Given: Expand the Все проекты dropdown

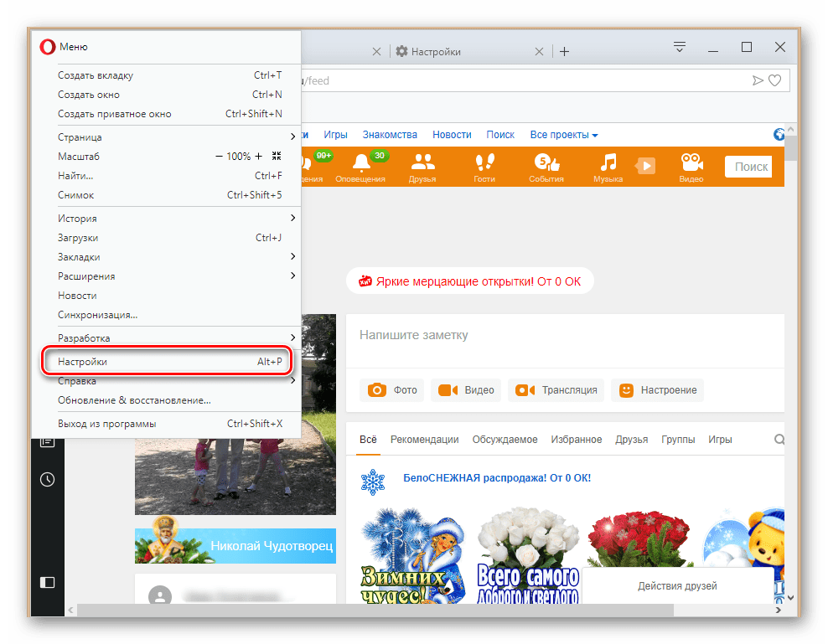Looking at the screenshot, I should 564,135.
